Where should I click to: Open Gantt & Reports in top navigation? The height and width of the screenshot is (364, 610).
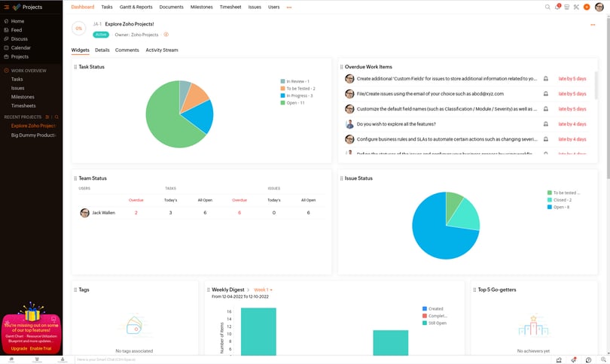coord(136,7)
